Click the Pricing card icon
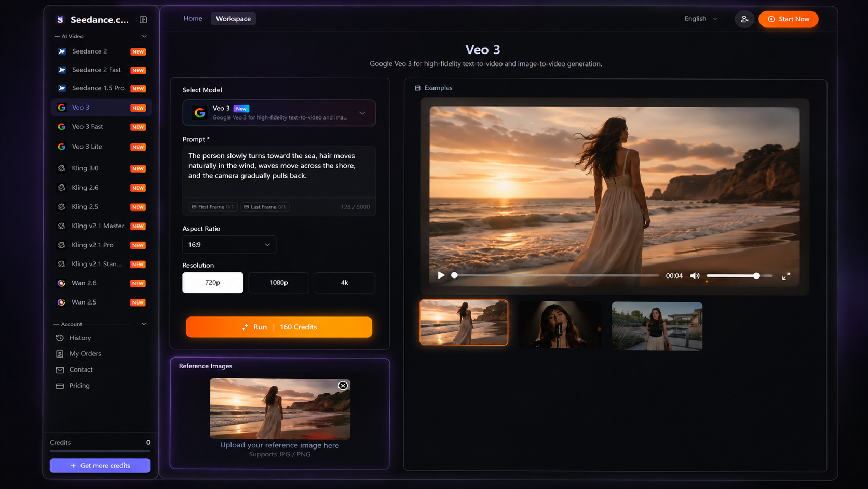This screenshot has height=489, width=868. pyautogui.click(x=60, y=386)
